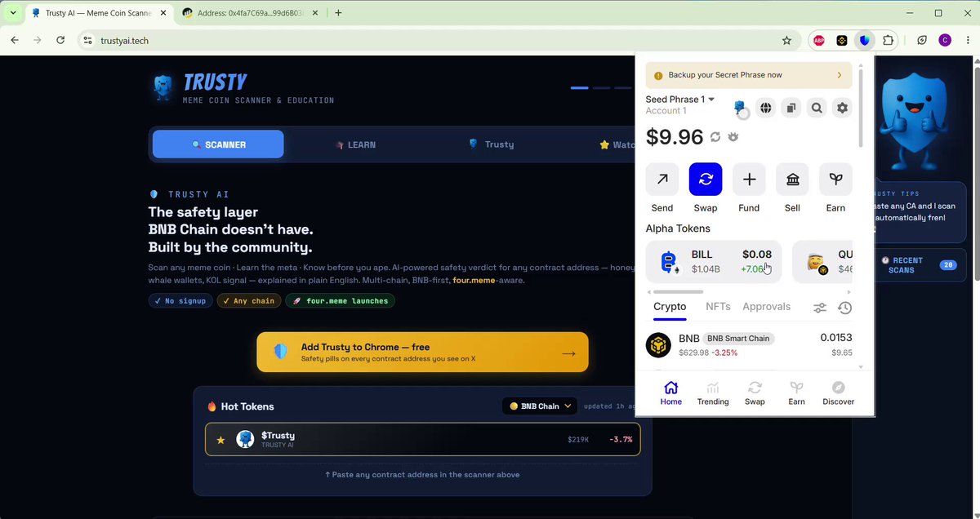Click the blue Swap action button
The image size is (980, 519).
point(706,179)
